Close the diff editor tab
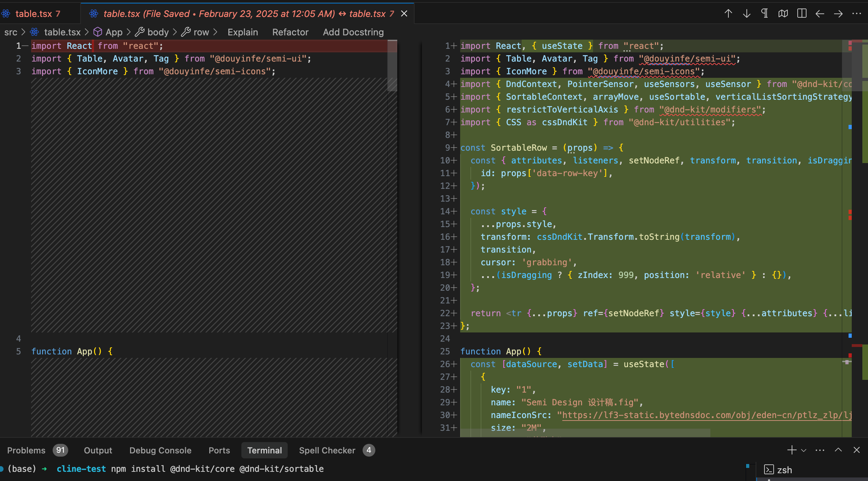 click(x=404, y=13)
